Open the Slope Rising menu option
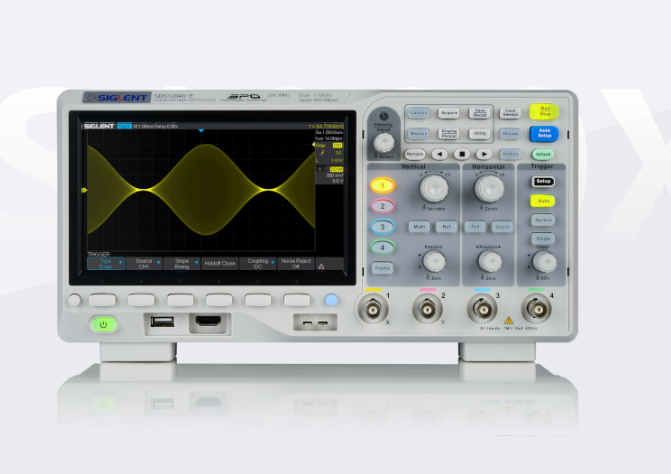 coord(182,264)
